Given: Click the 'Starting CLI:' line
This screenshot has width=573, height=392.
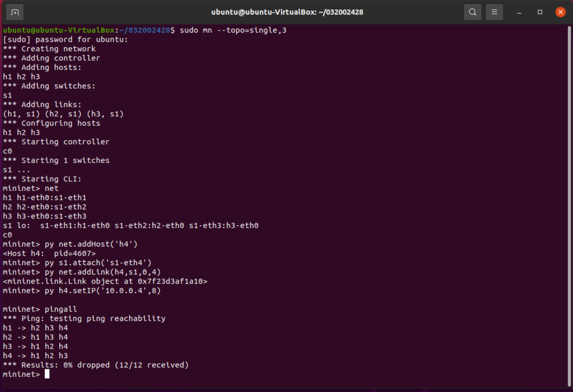Looking at the screenshot, I should tap(51, 179).
